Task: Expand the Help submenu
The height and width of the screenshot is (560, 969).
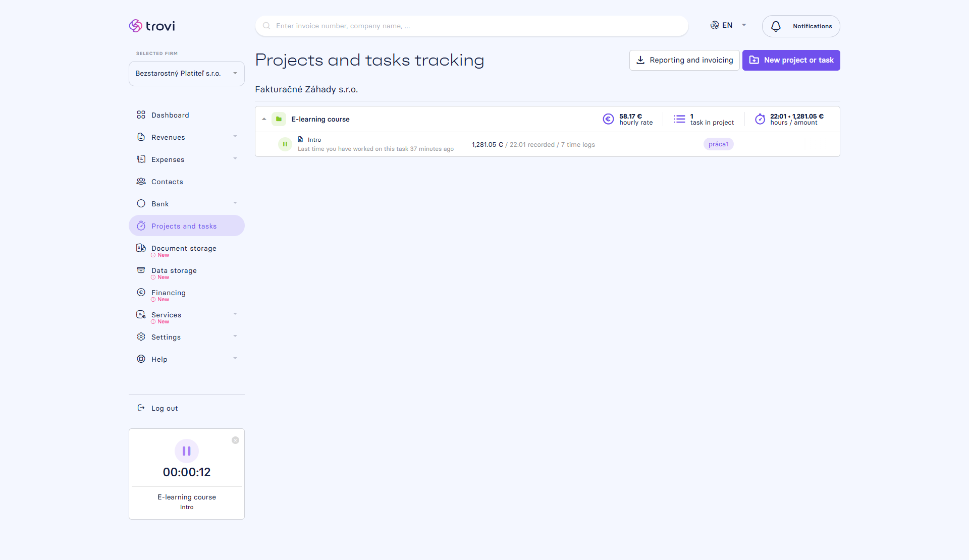Action: click(235, 359)
